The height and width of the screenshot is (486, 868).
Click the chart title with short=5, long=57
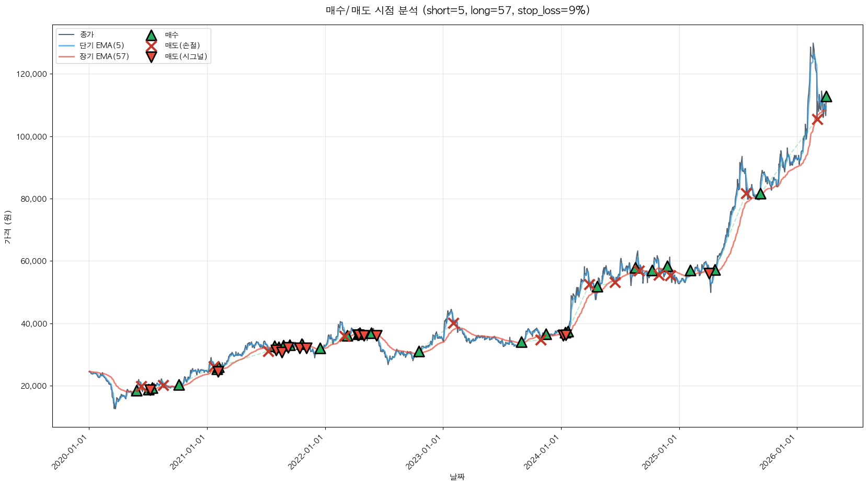tap(458, 10)
